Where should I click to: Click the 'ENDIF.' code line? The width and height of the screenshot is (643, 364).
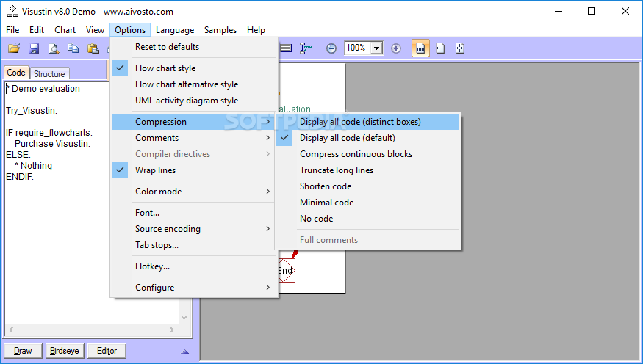20,177
